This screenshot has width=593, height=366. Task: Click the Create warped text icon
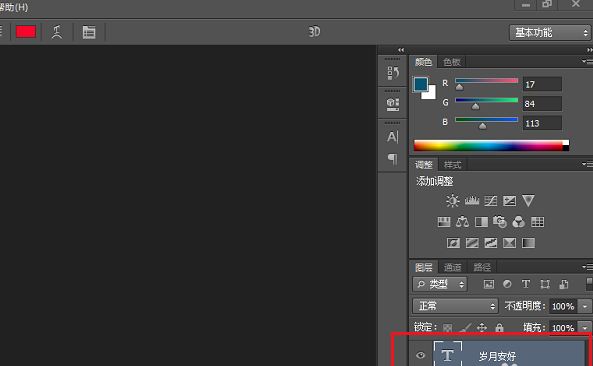[57, 32]
